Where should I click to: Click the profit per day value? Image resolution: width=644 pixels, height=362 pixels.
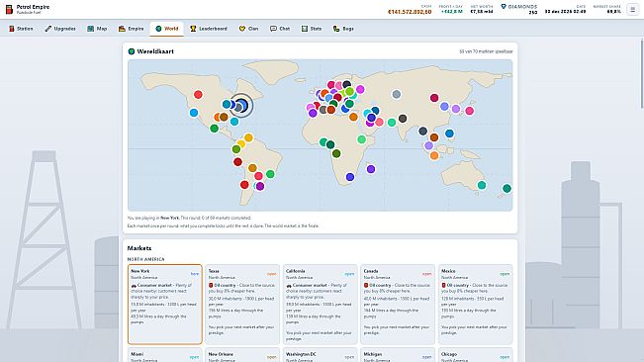point(451,12)
